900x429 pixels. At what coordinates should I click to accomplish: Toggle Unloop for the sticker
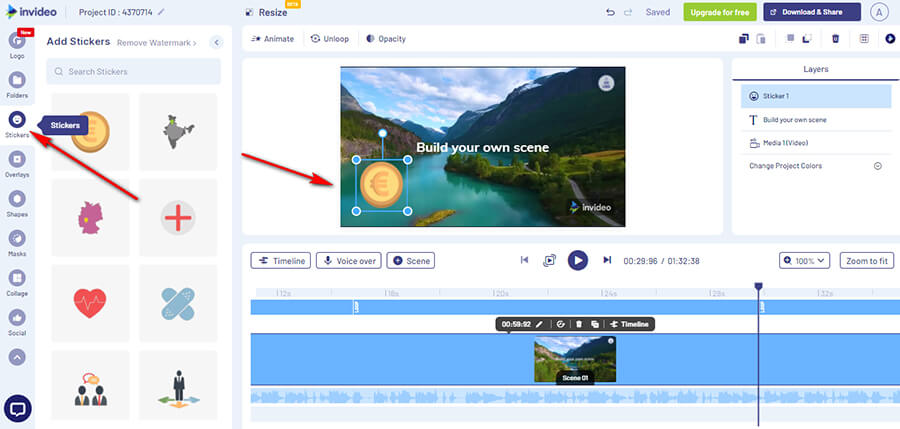329,39
